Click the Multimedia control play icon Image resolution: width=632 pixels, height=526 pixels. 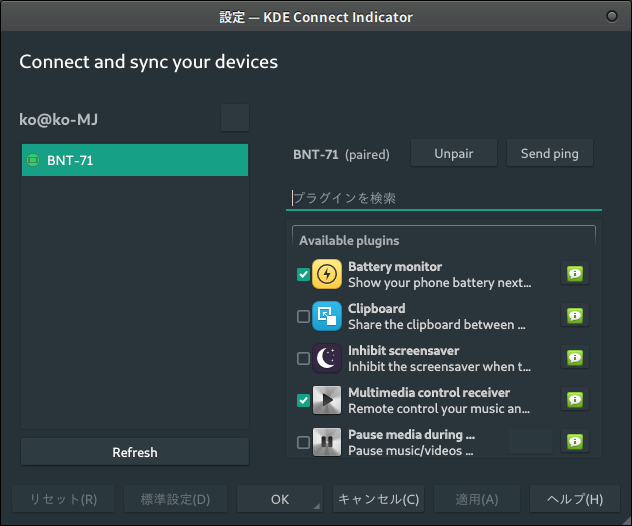(x=327, y=400)
